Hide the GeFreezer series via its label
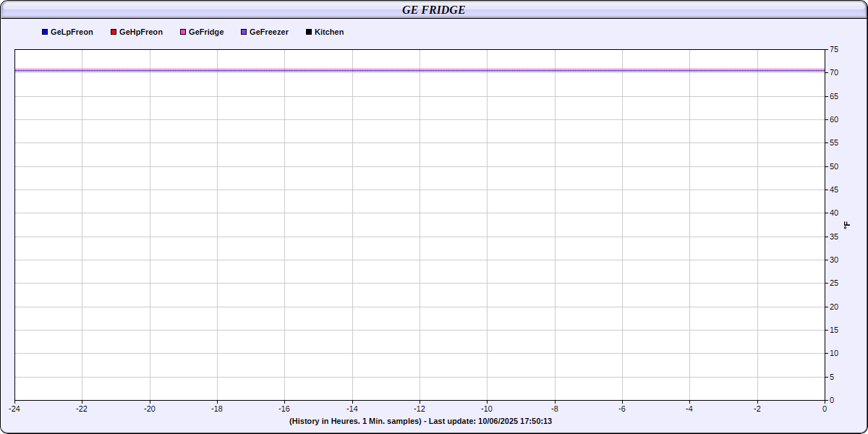This screenshot has height=434, width=868. tap(269, 33)
